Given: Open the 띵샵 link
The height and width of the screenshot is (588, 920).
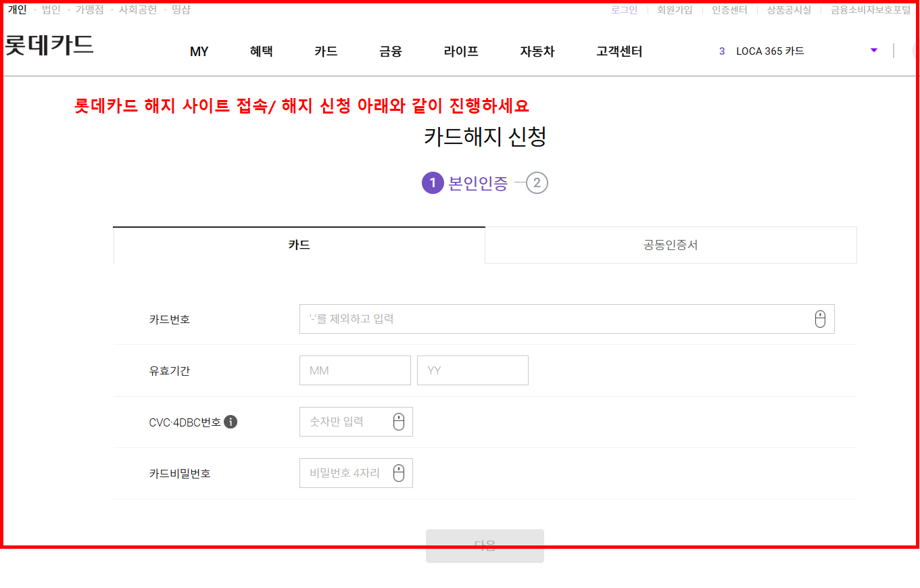Looking at the screenshot, I should 181,10.
